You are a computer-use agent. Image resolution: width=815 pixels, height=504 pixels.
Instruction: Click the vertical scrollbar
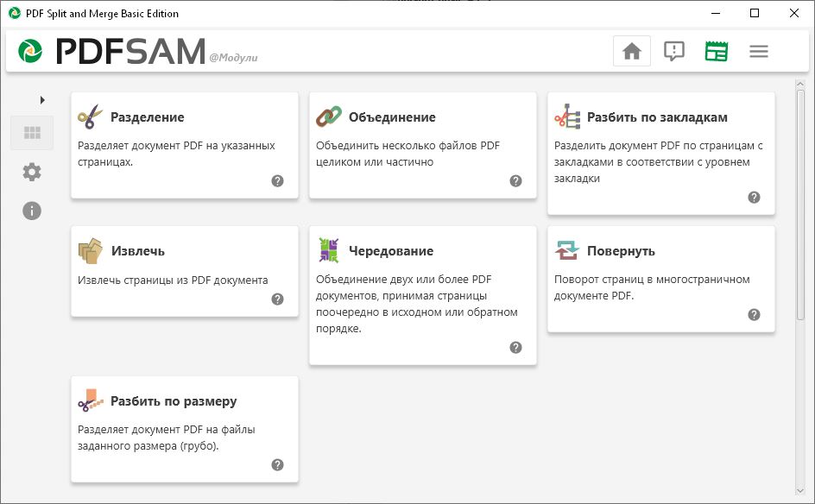[x=800, y=198]
